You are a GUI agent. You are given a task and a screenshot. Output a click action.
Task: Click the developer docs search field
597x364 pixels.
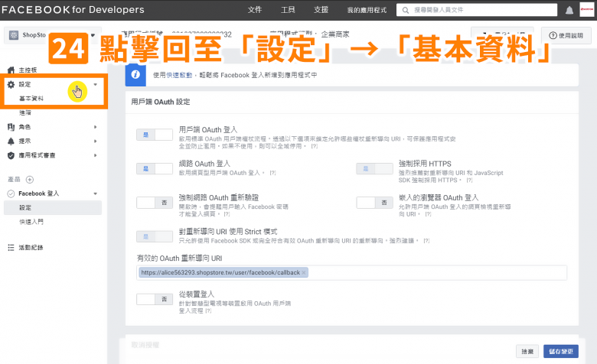tap(477, 10)
